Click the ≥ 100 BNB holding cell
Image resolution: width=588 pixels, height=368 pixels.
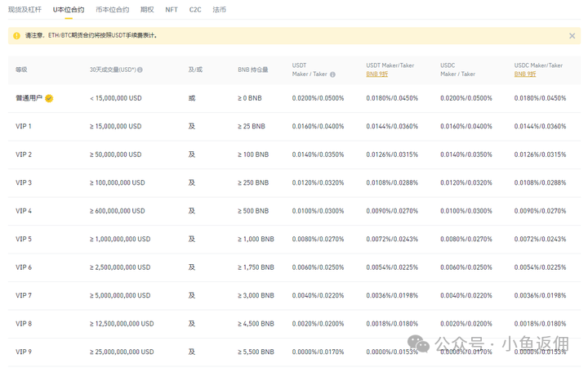(x=253, y=155)
